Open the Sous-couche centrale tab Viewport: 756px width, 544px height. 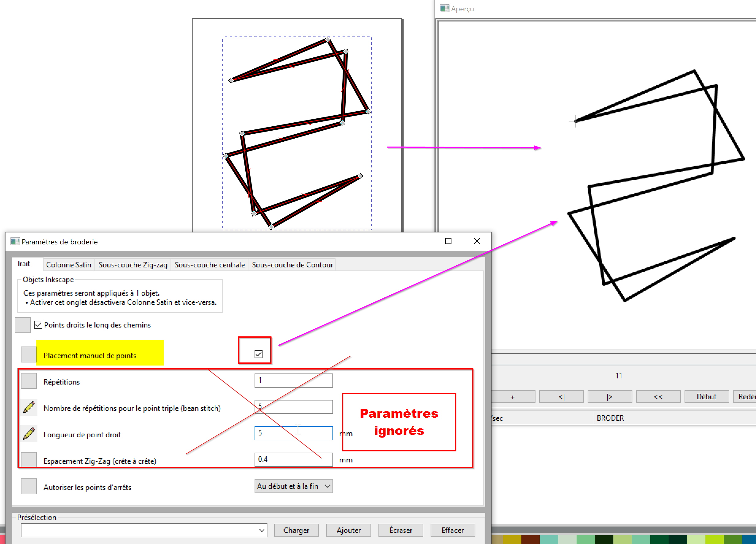pos(210,265)
